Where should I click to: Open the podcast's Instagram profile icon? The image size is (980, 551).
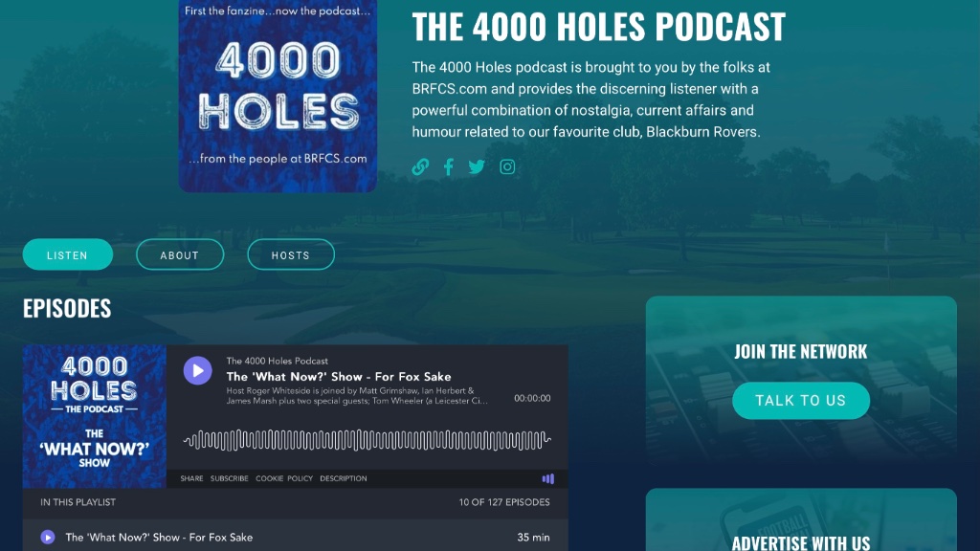pyautogui.click(x=507, y=166)
